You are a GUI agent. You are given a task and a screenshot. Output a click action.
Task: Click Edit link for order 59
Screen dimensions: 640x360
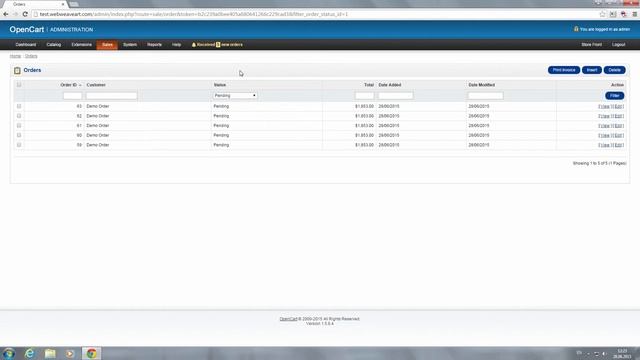tap(618, 145)
